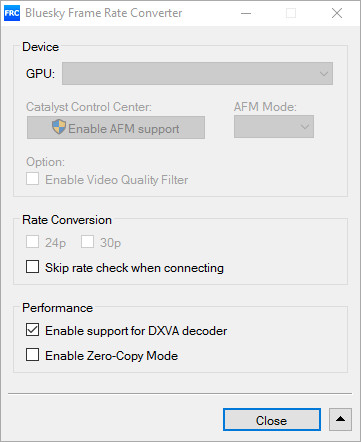Image resolution: width=361 pixels, height=442 pixels.
Task: Open the AFM Mode dropdown
Action: point(274,127)
